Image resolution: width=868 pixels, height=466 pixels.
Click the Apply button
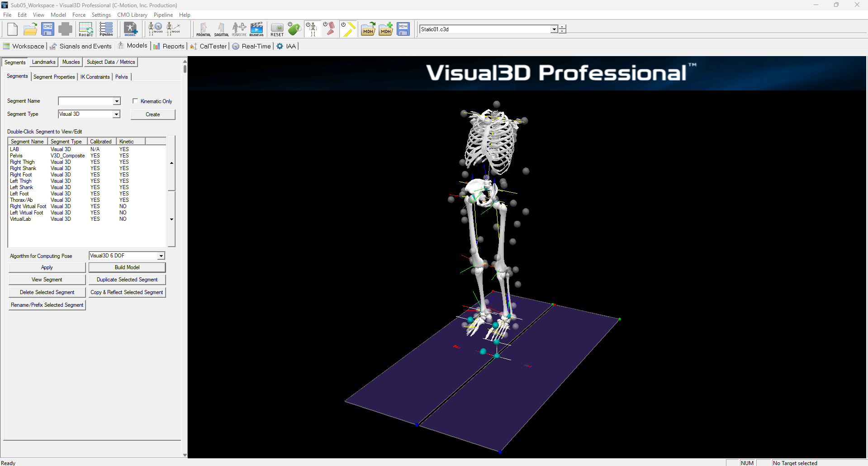click(x=47, y=267)
